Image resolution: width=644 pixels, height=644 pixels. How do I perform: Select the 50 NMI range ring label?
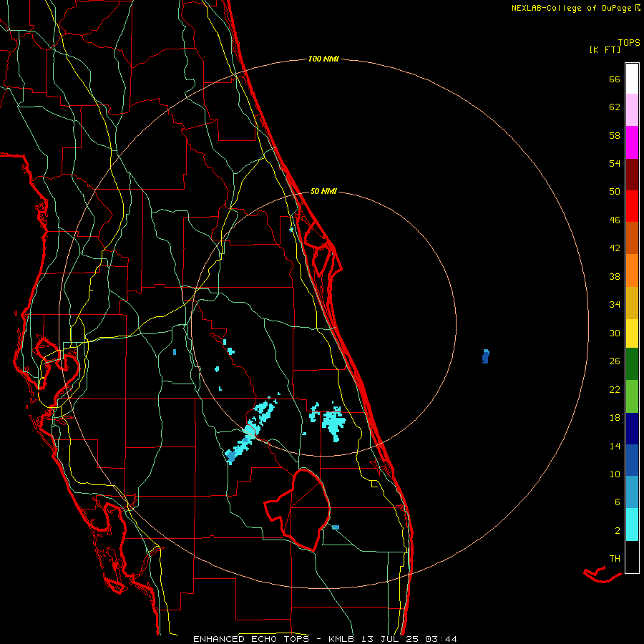coord(323,191)
